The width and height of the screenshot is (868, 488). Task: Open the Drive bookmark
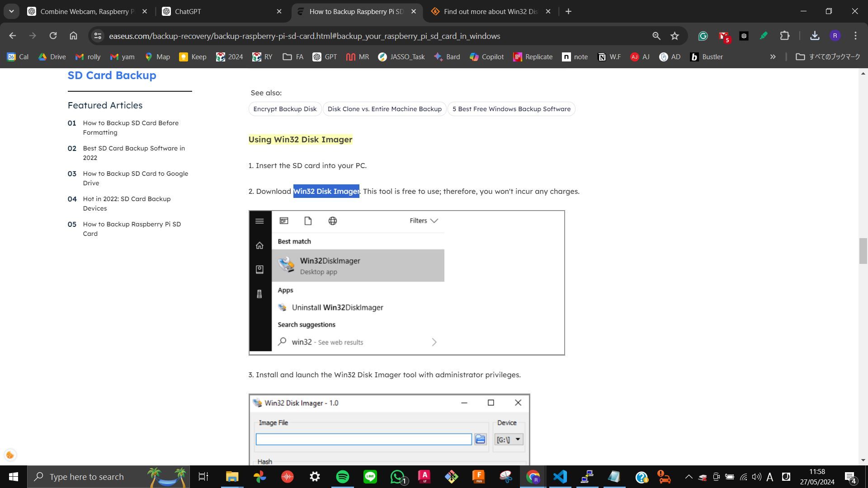point(52,56)
